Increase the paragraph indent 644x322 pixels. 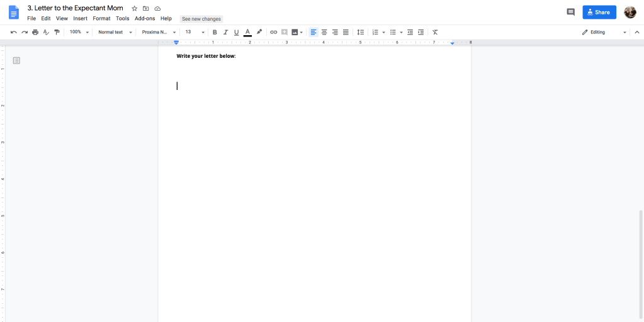pyautogui.click(x=421, y=32)
